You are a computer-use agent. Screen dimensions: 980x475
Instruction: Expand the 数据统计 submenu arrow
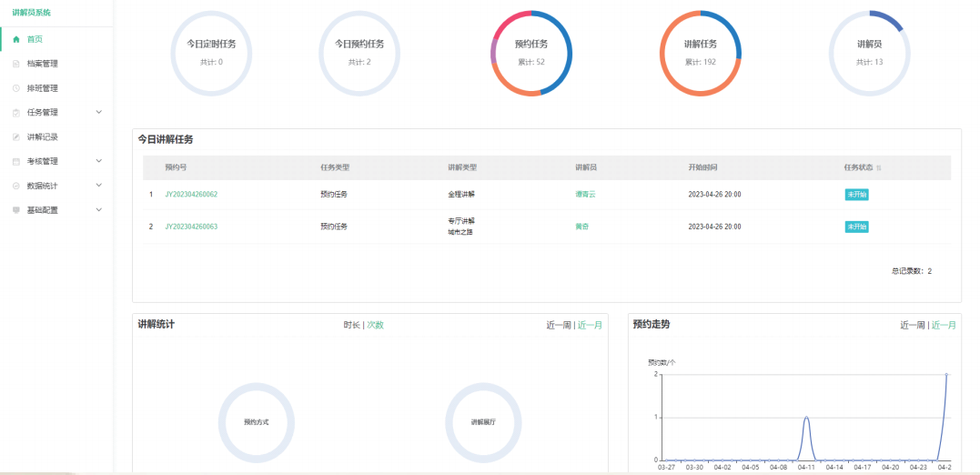(x=99, y=186)
